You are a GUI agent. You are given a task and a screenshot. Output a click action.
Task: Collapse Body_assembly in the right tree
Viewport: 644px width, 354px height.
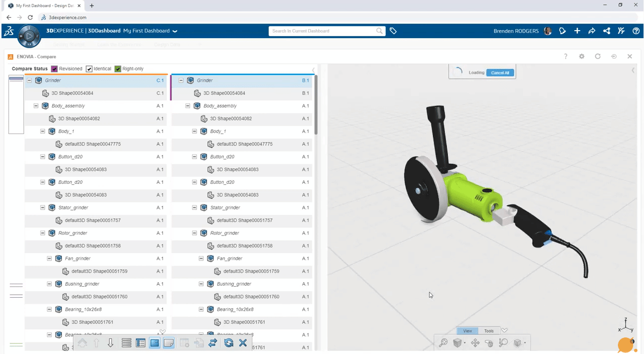point(187,105)
